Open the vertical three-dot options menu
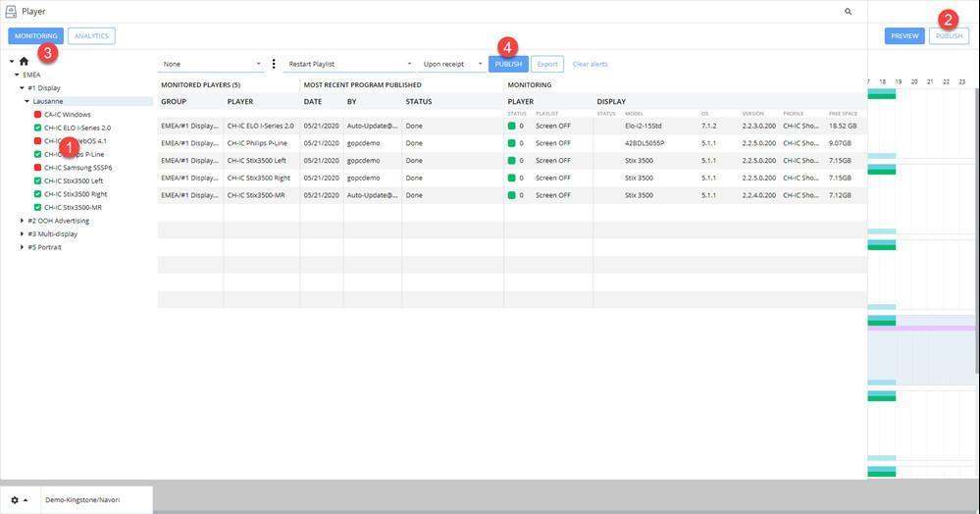 274,64
